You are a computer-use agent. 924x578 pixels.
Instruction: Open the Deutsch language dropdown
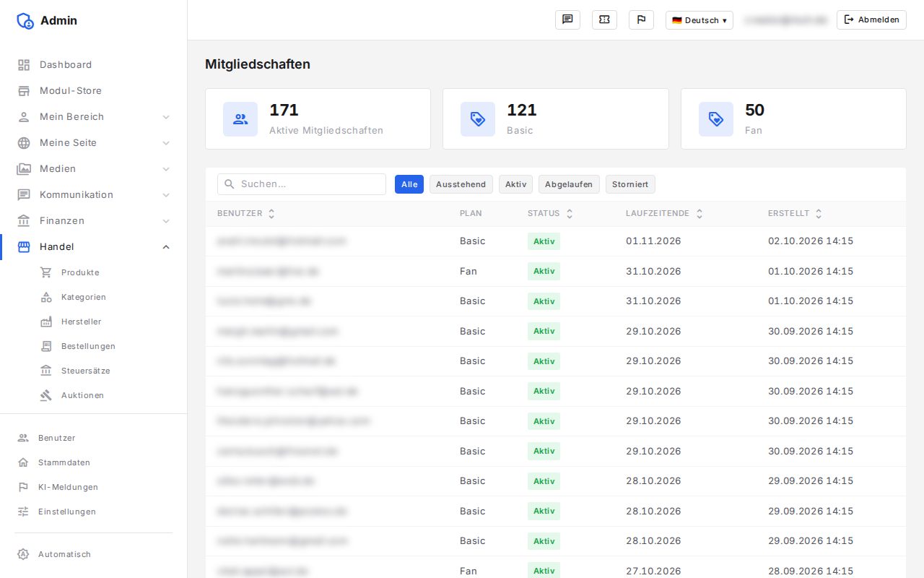[x=699, y=20]
